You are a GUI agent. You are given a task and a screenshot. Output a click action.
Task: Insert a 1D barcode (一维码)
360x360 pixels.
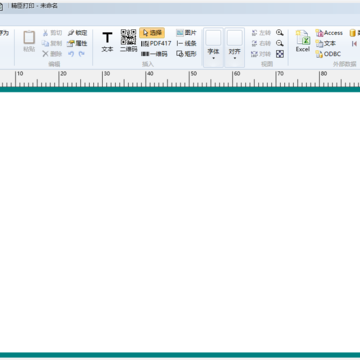tap(154, 54)
